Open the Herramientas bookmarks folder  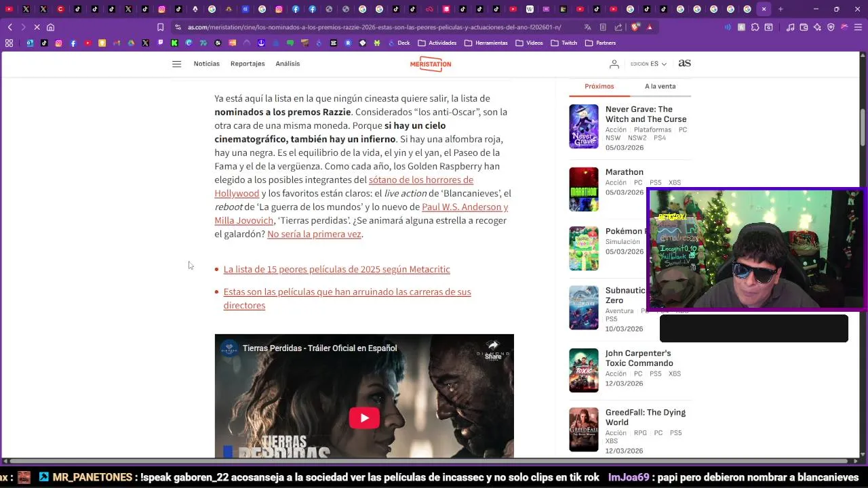pos(486,43)
